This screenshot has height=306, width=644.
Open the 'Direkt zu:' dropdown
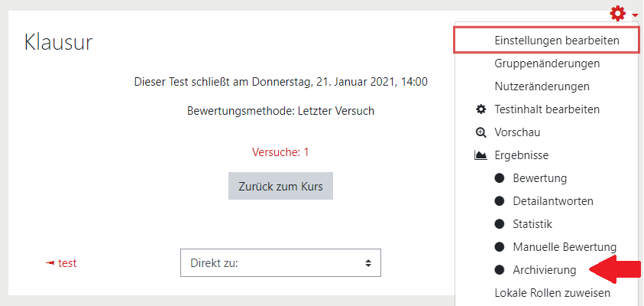click(280, 263)
